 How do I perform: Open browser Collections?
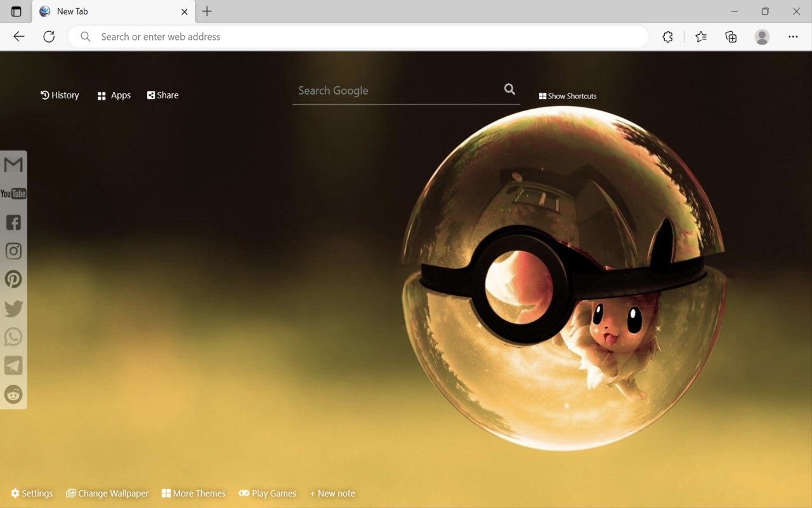pos(731,37)
